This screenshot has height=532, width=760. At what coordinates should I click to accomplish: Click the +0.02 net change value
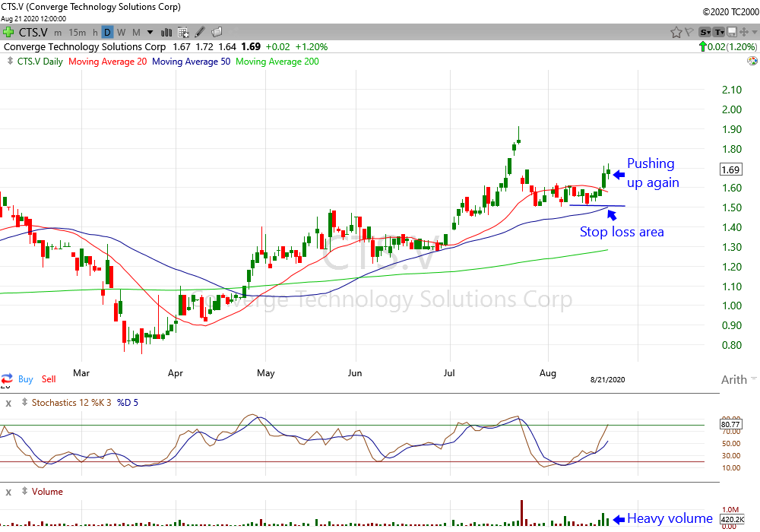[x=277, y=47]
